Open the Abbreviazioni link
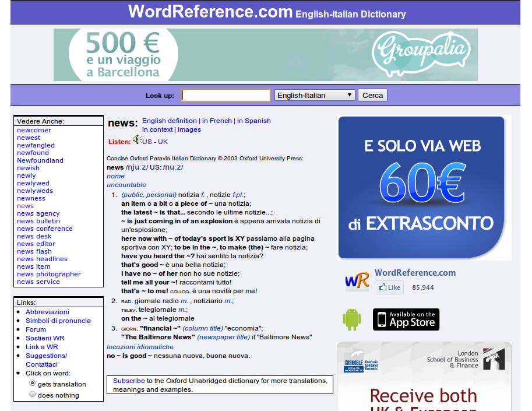532x411 pixels. pyautogui.click(x=48, y=312)
